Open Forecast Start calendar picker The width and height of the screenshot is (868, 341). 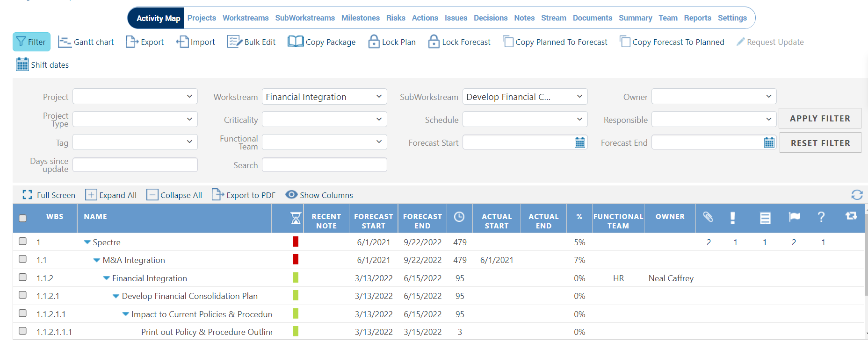(580, 142)
